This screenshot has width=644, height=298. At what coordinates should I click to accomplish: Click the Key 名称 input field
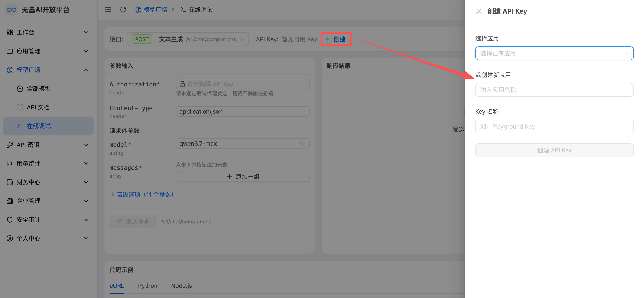tap(554, 126)
